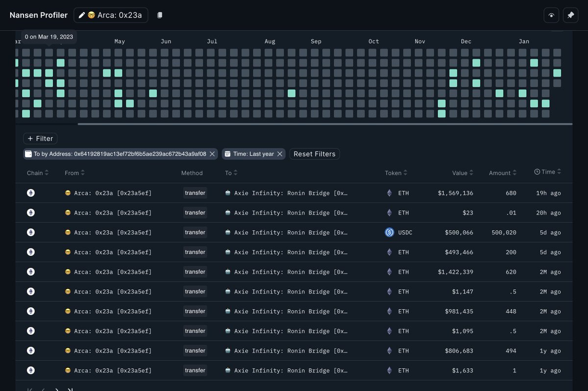The width and height of the screenshot is (588, 391).
Task: Click ETH token icon in $1,569,136 row
Action: (x=390, y=193)
